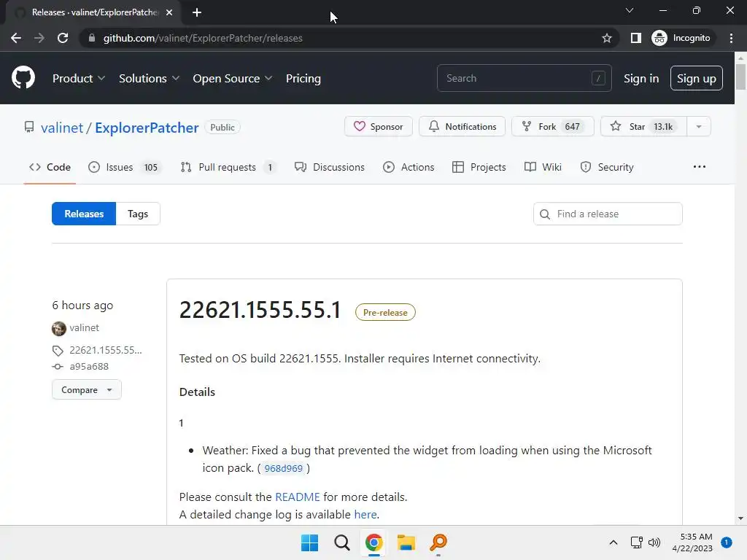Open File Explorer from the taskbar
This screenshot has width=747, height=560.
click(406, 542)
